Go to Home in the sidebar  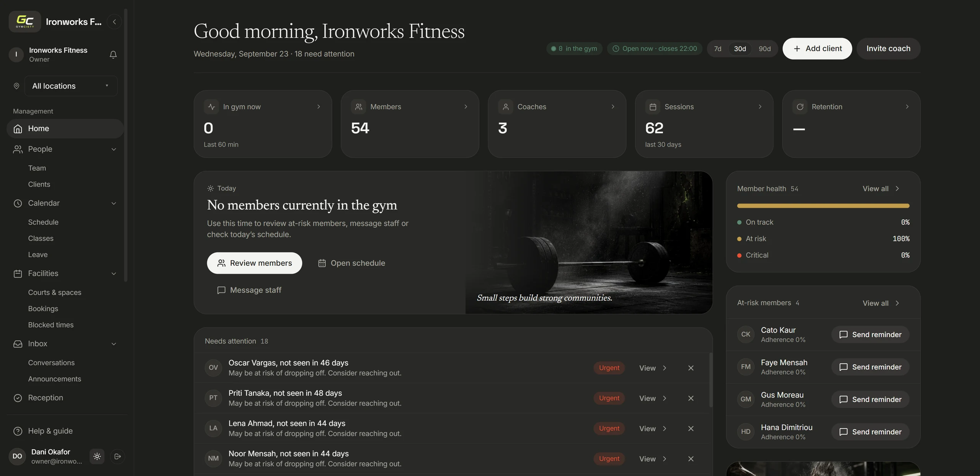[x=65, y=129]
